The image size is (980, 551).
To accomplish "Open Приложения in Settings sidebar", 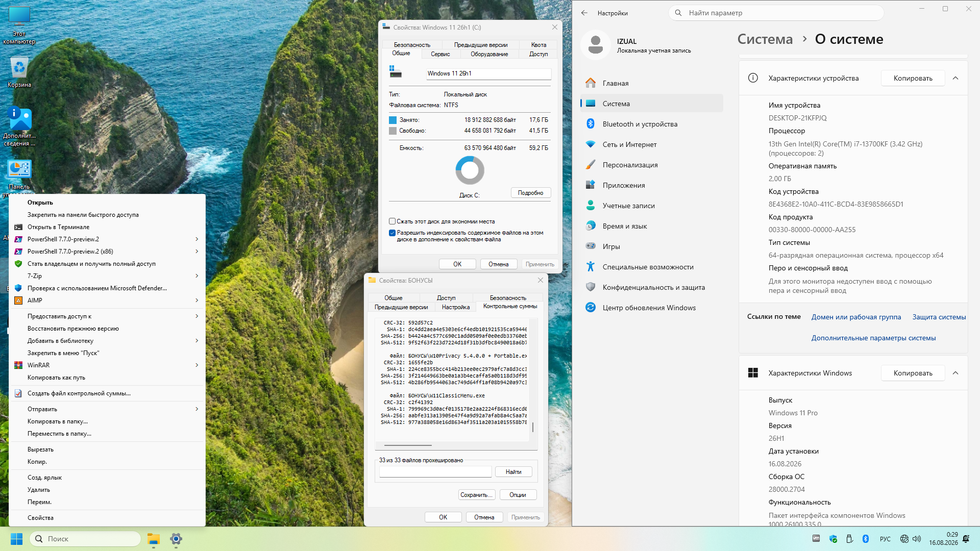I will tap(652, 185).
